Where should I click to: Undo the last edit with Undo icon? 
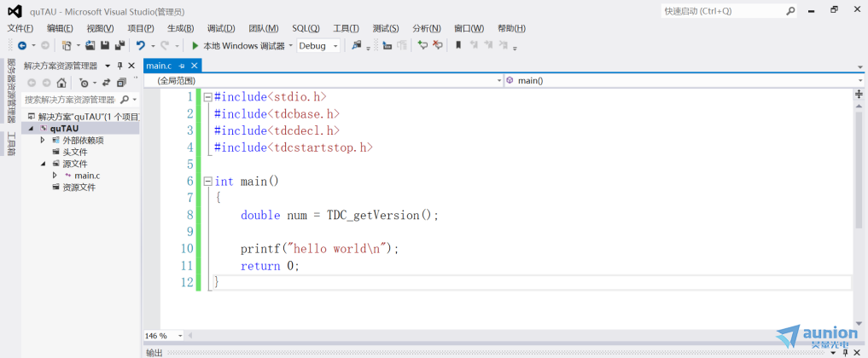tap(141, 46)
